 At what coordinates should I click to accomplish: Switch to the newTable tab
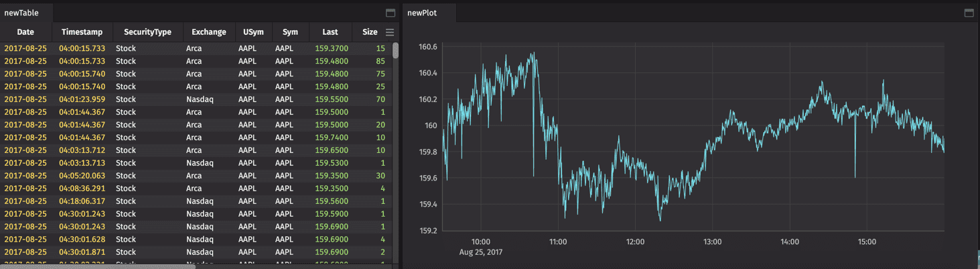click(21, 13)
